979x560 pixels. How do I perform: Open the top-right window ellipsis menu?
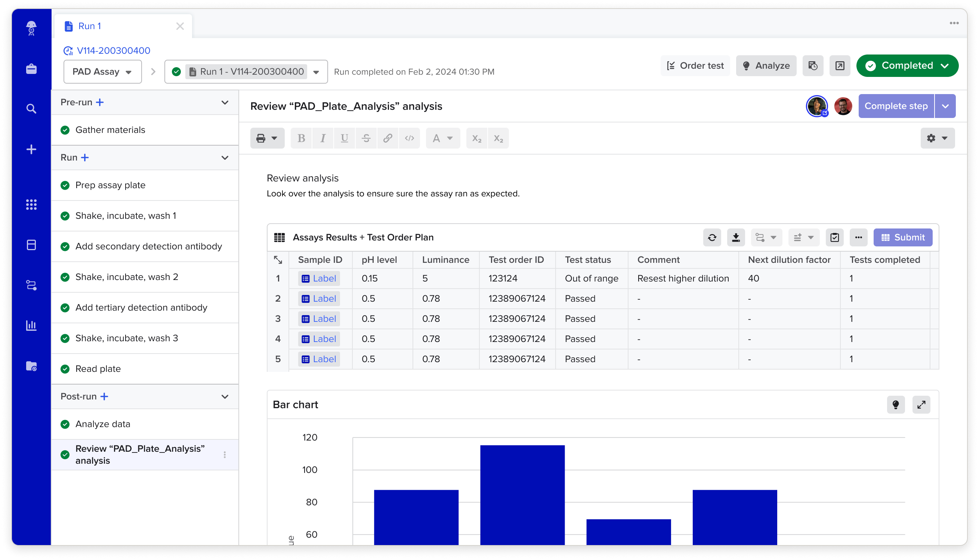pyautogui.click(x=954, y=23)
